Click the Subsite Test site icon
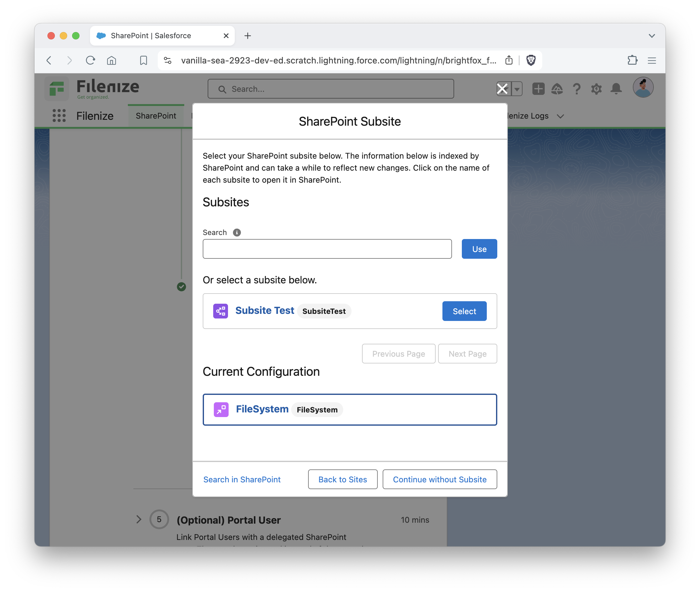 tap(221, 311)
